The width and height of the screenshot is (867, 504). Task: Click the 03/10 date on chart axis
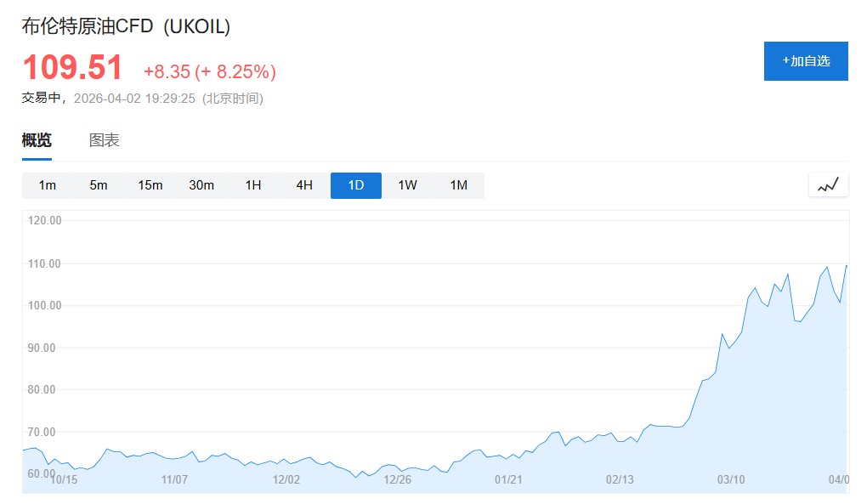[x=731, y=480]
